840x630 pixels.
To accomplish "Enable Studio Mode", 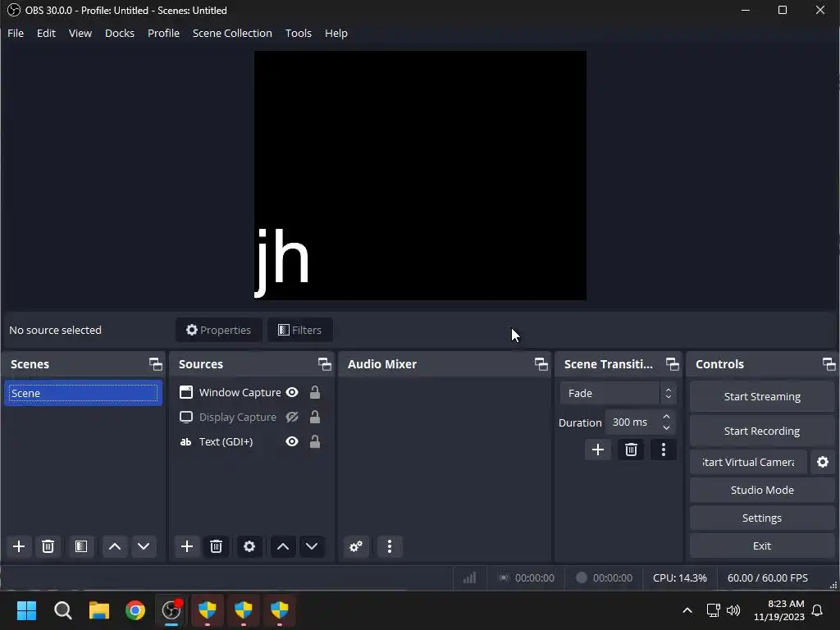I will click(762, 491).
